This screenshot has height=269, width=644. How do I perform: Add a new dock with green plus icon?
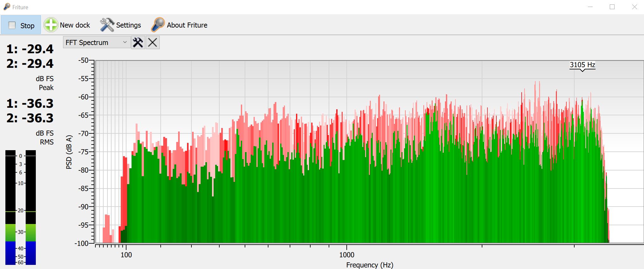(67, 25)
